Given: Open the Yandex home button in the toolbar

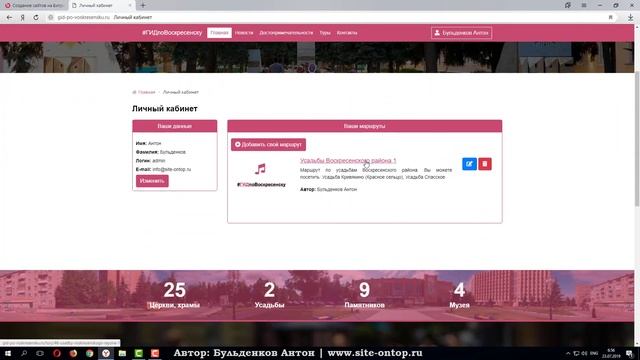Looking at the screenshot, I should tap(23, 18).
